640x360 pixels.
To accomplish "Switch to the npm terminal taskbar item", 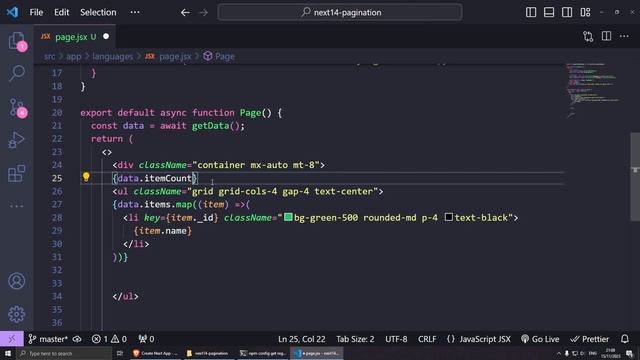I will coord(263,353).
